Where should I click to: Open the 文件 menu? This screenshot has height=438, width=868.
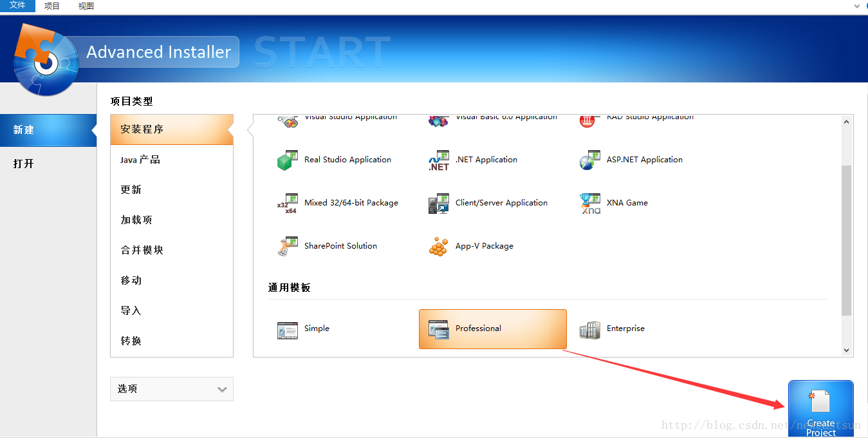pos(17,6)
